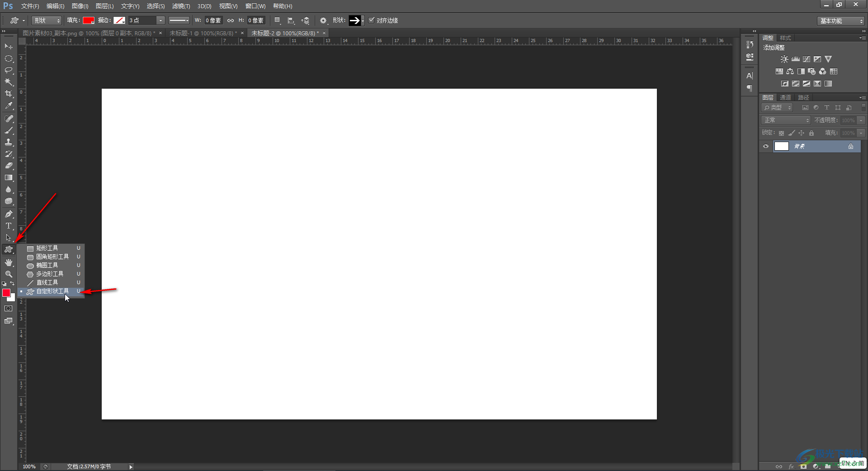Select the Hand tool
The width and height of the screenshot is (868, 471).
(9, 262)
